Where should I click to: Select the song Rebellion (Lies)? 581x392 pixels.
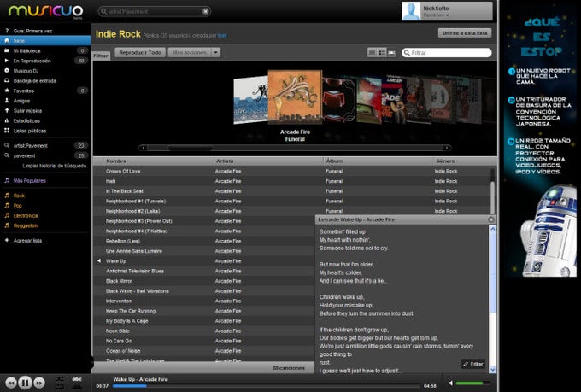pos(123,241)
